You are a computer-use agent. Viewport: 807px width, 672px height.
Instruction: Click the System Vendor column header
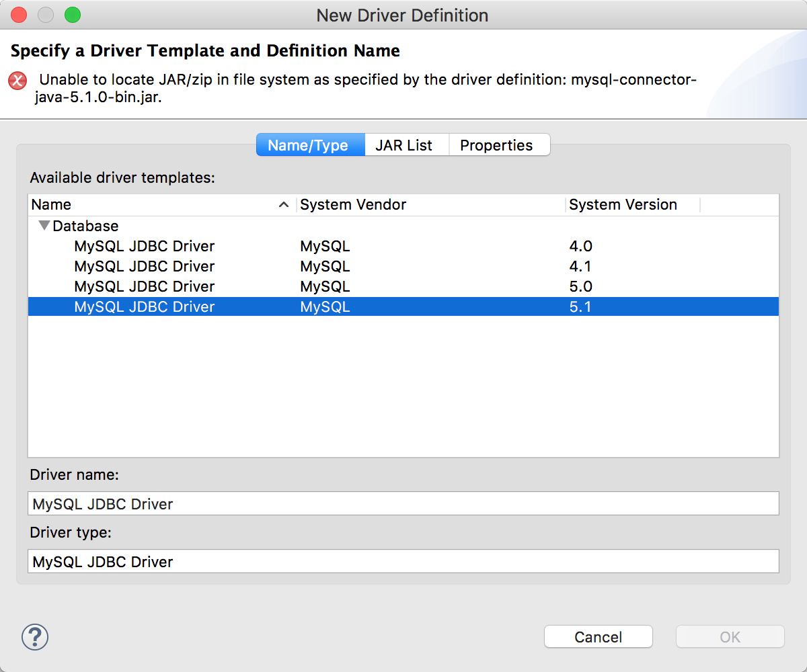tap(430, 204)
